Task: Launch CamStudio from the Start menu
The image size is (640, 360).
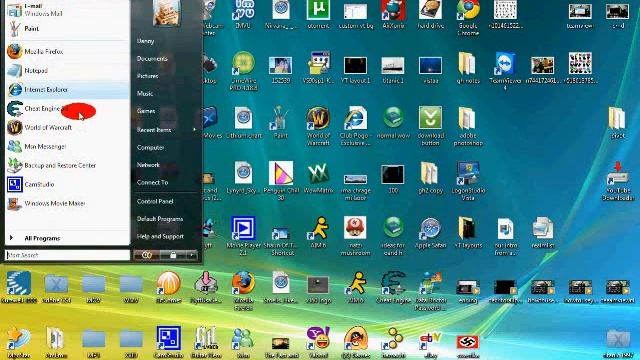Action: tap(67, 184)
